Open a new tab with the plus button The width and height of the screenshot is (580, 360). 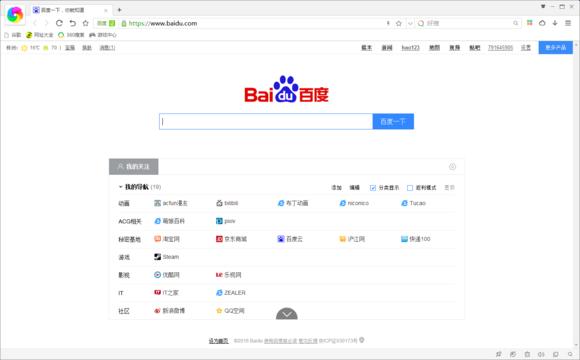[119, 10]
